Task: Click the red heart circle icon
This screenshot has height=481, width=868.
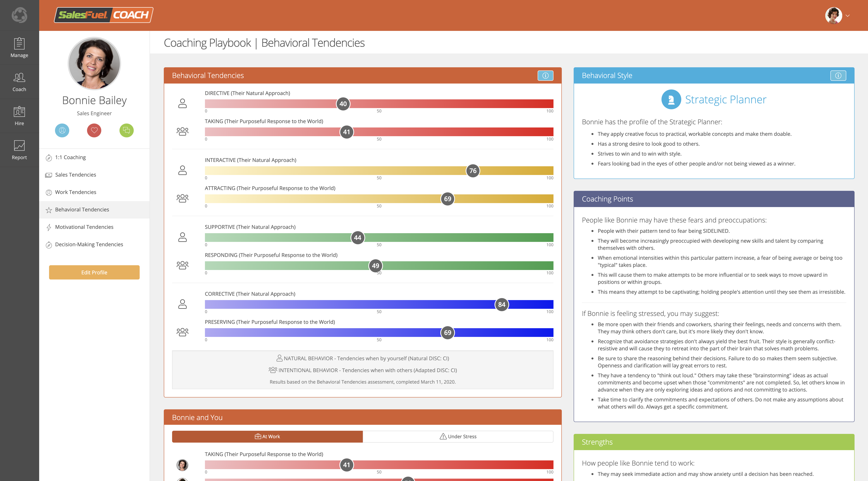Action: pos(94,130)
